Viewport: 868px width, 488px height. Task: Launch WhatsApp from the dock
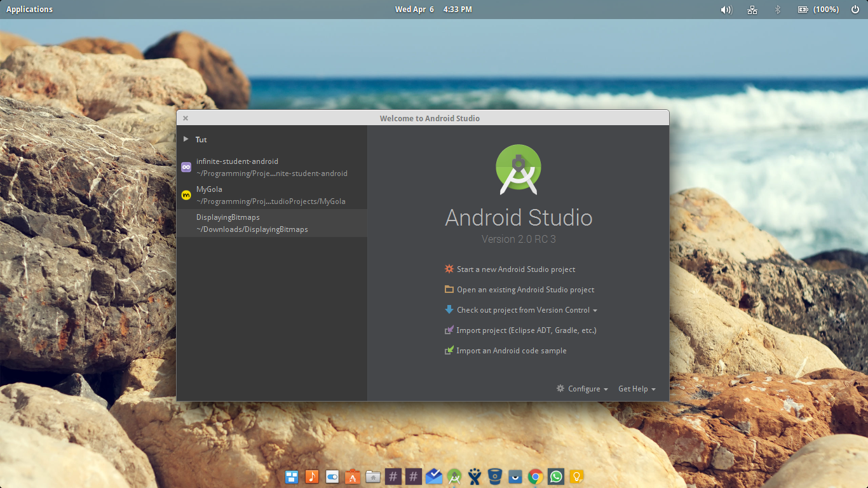556,477
